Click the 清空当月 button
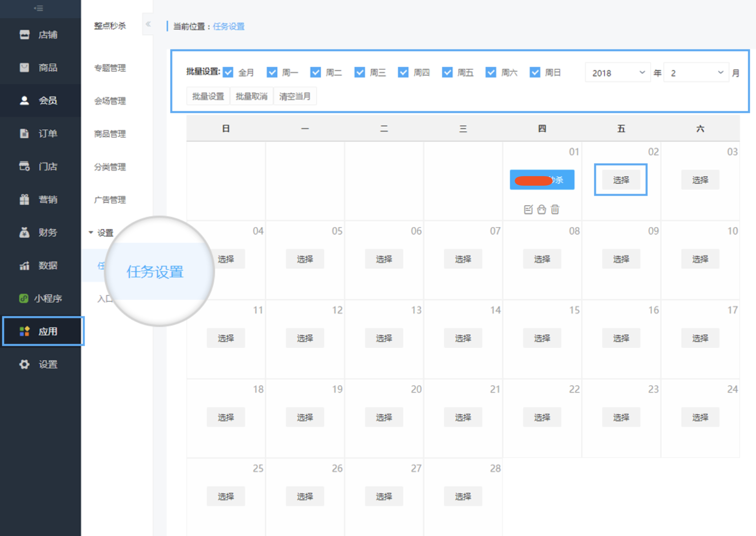 pos(295,96)
